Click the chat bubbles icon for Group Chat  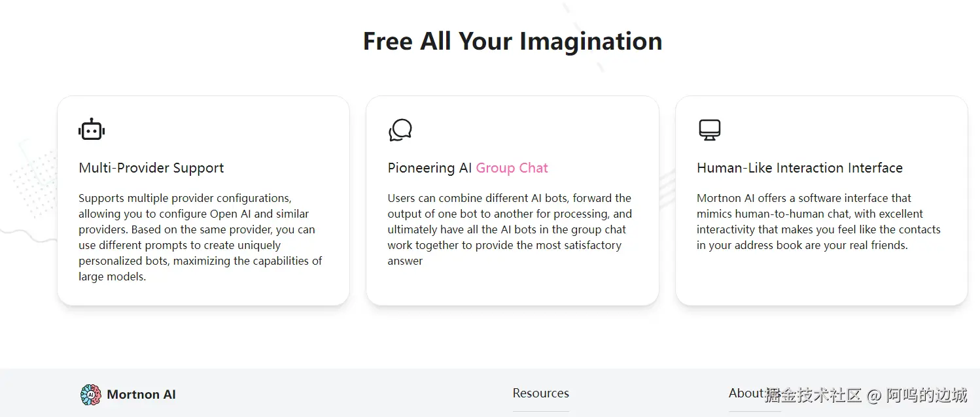(400, 130)
